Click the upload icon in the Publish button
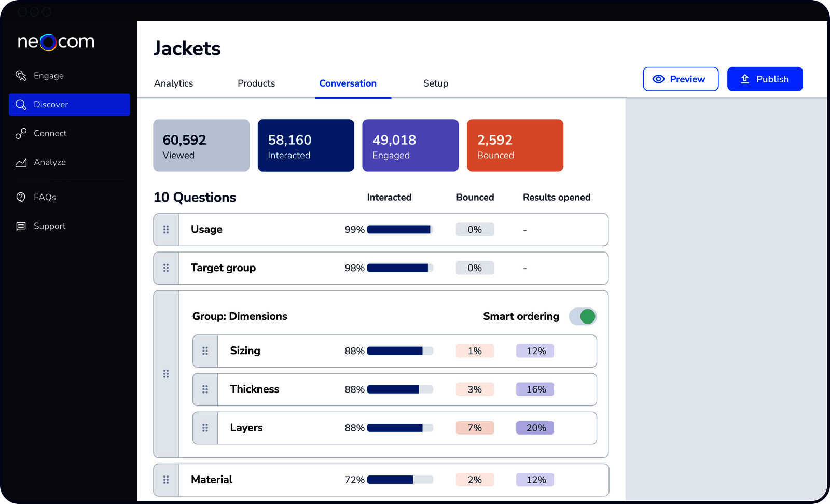The image size is (830, 504). point(745,79)
